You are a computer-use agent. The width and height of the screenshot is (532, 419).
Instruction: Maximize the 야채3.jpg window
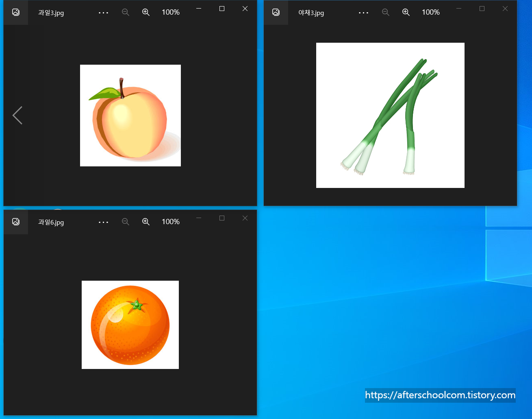482,9
